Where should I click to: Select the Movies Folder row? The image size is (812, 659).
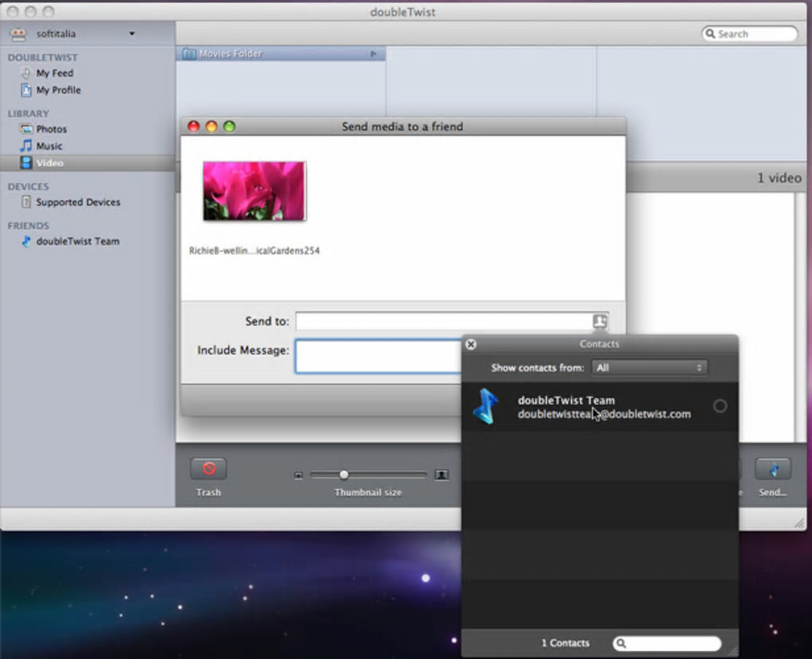tap(281, 54)
